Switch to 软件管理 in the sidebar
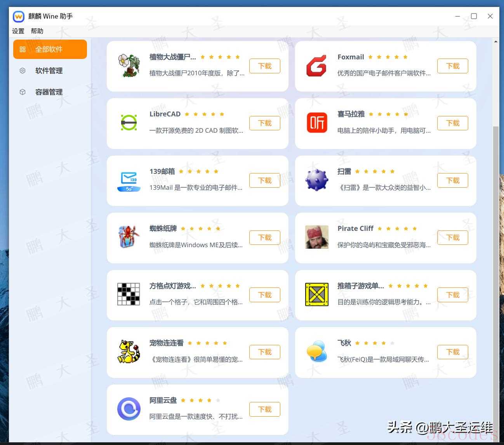 pyautogui.click(x=49, y=71)
